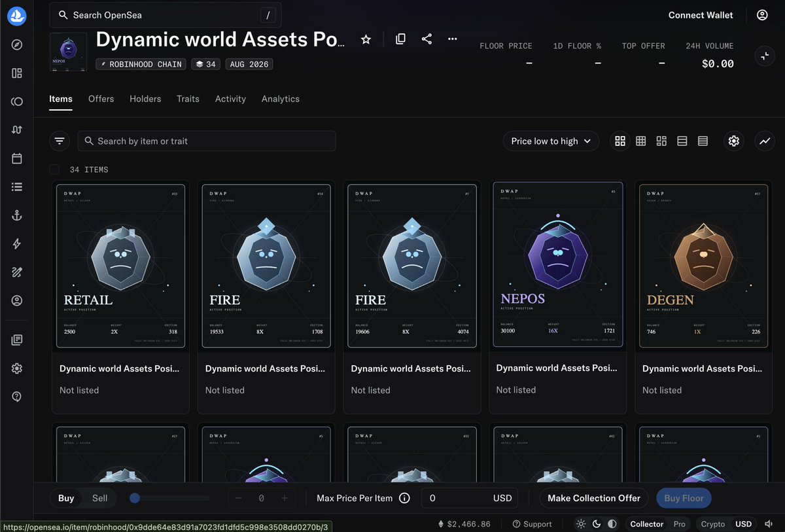Show the price chart panel icon
Image resolution: width=785 pixels, height=532 pixels.
(x=764, y=141)
